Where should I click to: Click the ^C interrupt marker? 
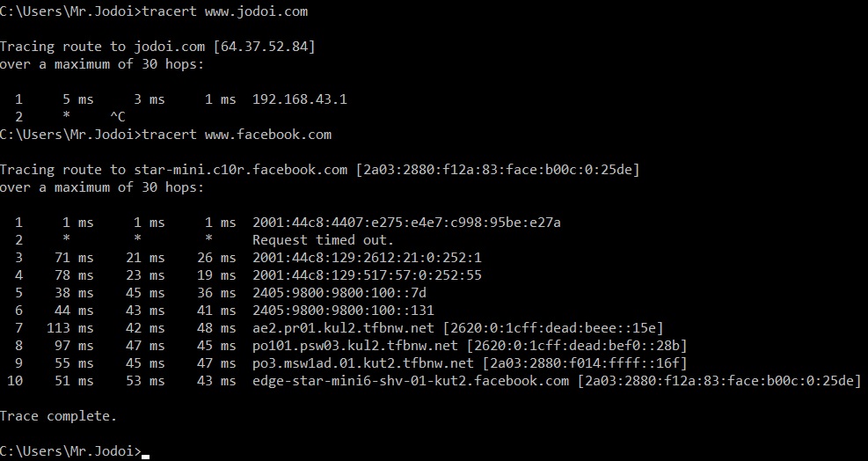(x=117, y=117)
